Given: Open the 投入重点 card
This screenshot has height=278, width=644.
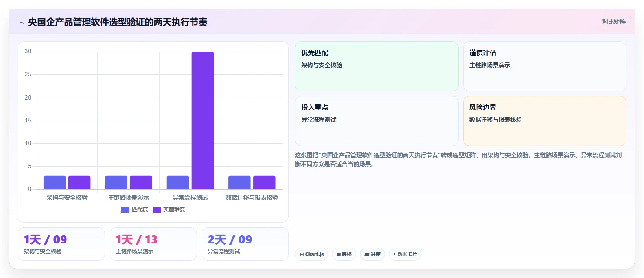Looking at the screenshot, I should point(377,121).
